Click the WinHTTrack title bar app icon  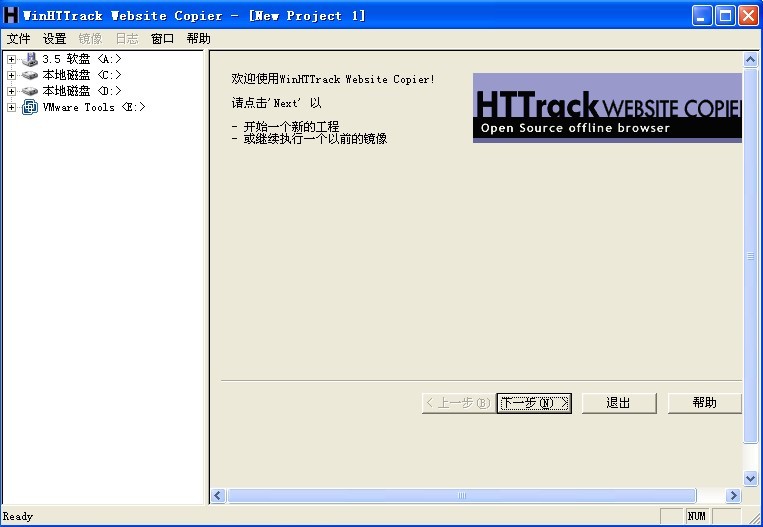coord(11,16)
